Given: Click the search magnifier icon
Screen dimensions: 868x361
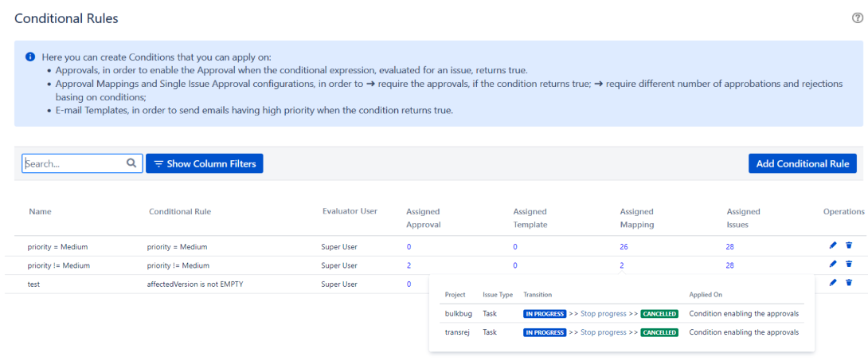Looking at the screenshot, I should pos(131,163).
